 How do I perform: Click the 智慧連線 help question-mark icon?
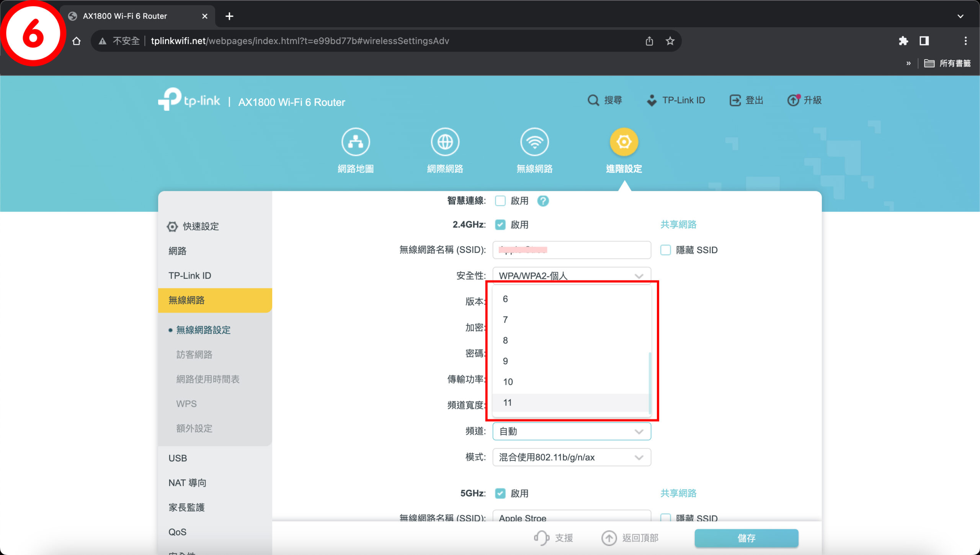[x=543, y=201]
